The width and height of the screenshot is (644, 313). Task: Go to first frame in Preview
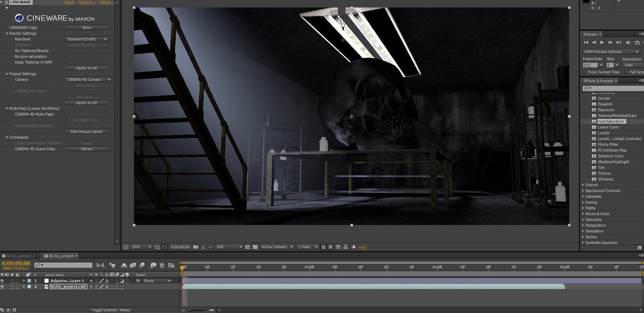pos(586,42)
